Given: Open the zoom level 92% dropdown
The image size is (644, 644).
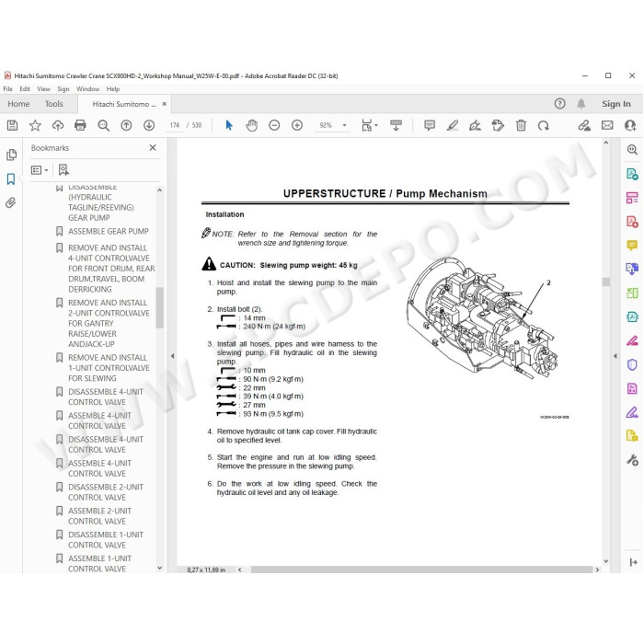Looking at the screenshot, I should (x=344, y=125).
